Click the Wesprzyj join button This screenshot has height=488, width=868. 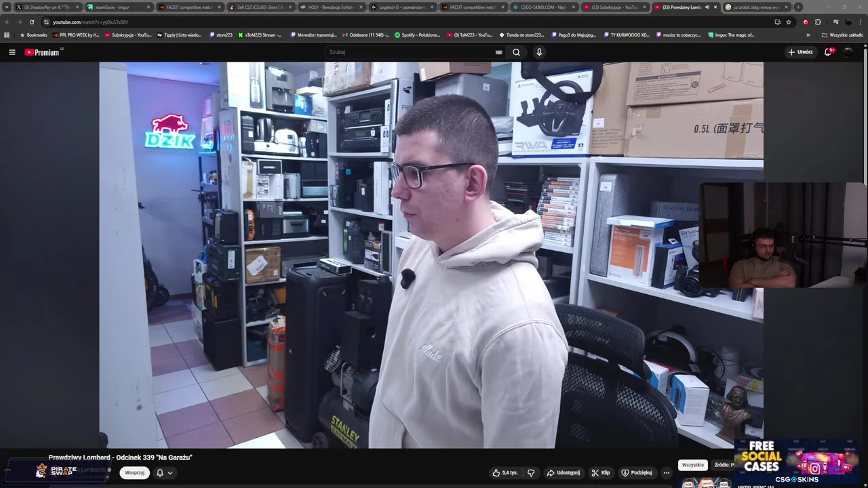click(x=134, y=472)
